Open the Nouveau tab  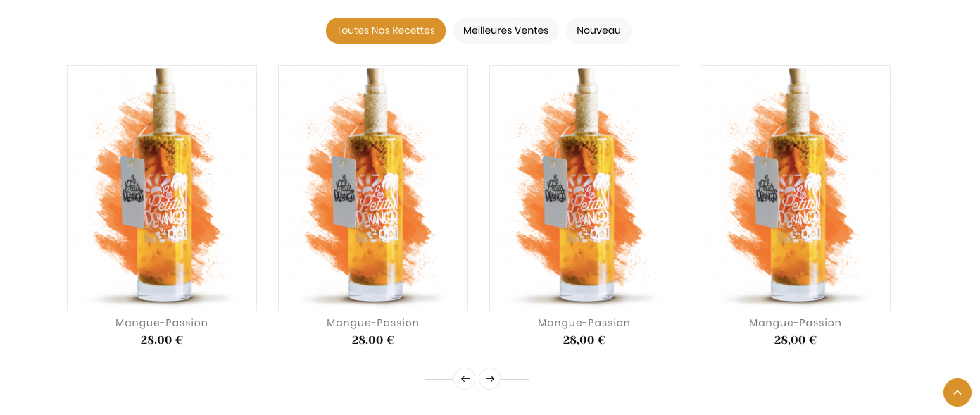598,30
